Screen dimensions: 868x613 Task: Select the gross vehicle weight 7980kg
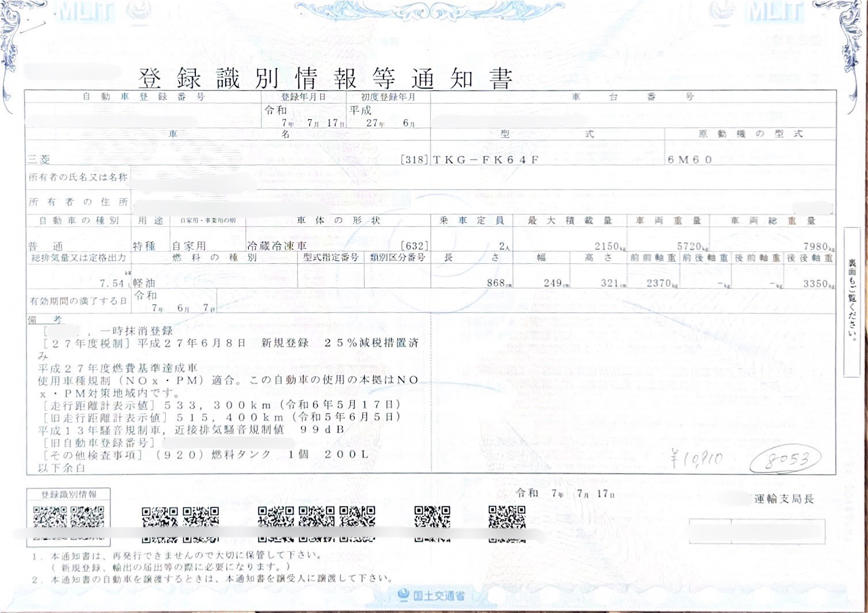[x=818, y=246]
